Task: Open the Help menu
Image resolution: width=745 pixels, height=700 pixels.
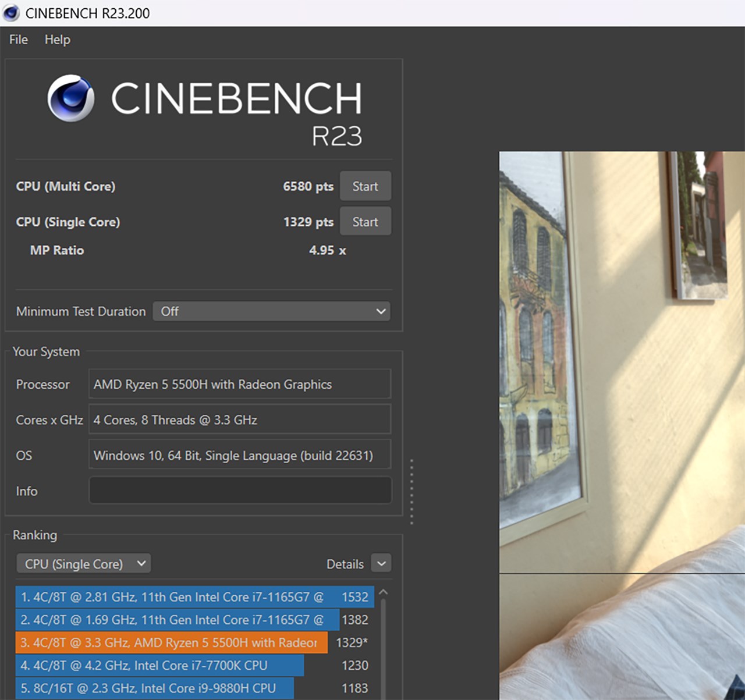Action: click(56, 39)
